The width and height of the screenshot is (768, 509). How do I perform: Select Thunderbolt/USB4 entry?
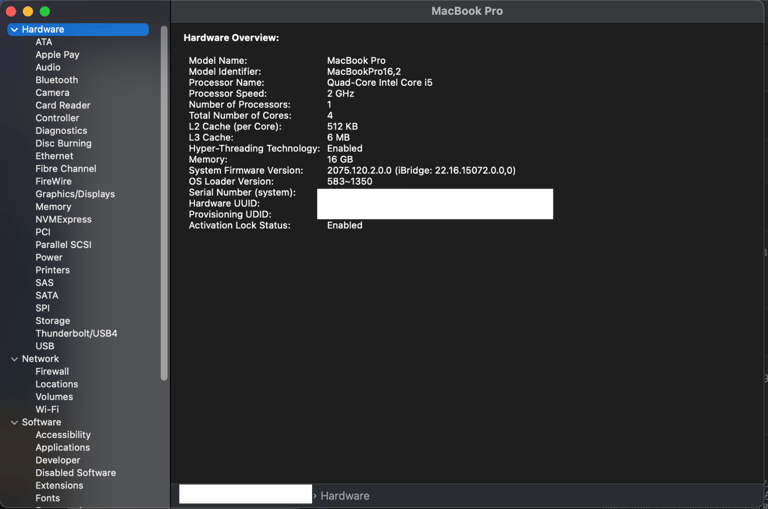pyautogui.click(x=76, y=334)
